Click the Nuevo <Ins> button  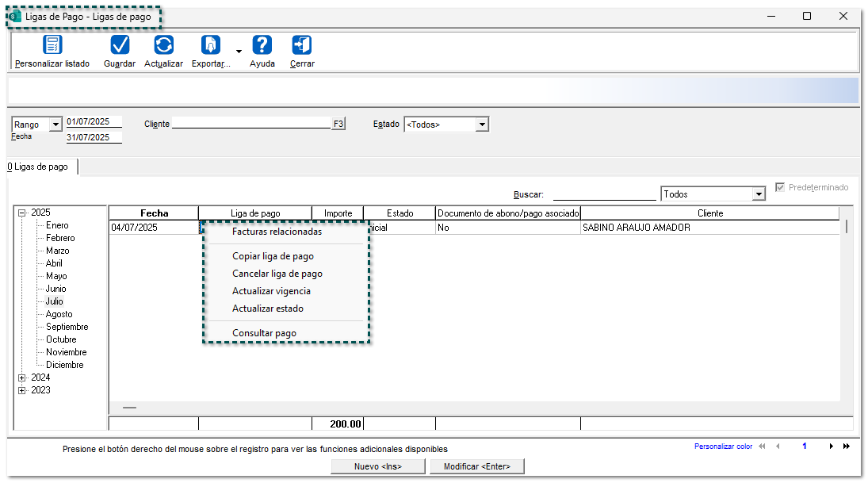point(377,466)
